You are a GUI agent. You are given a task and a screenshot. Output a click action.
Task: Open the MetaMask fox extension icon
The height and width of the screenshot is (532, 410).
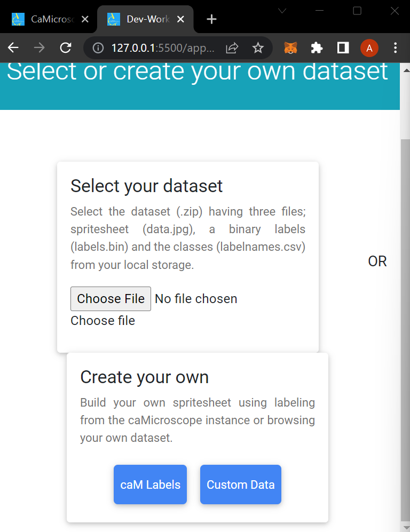290,48
